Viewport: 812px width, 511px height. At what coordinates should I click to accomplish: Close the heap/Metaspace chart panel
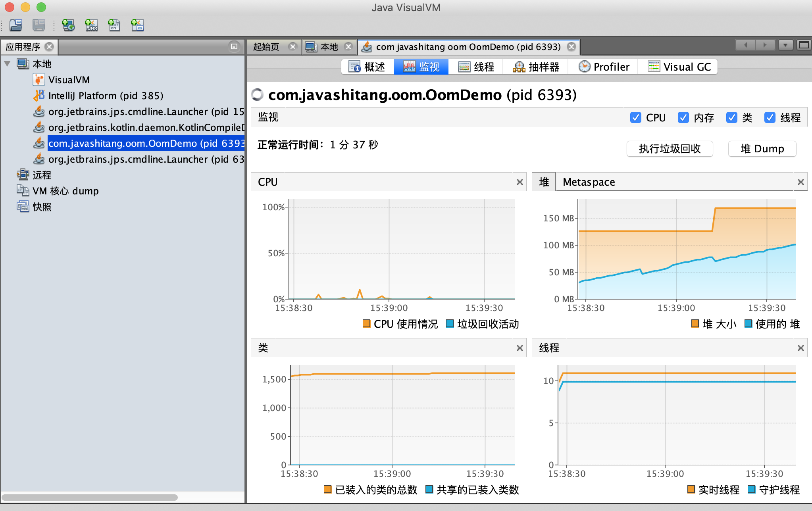800,182
